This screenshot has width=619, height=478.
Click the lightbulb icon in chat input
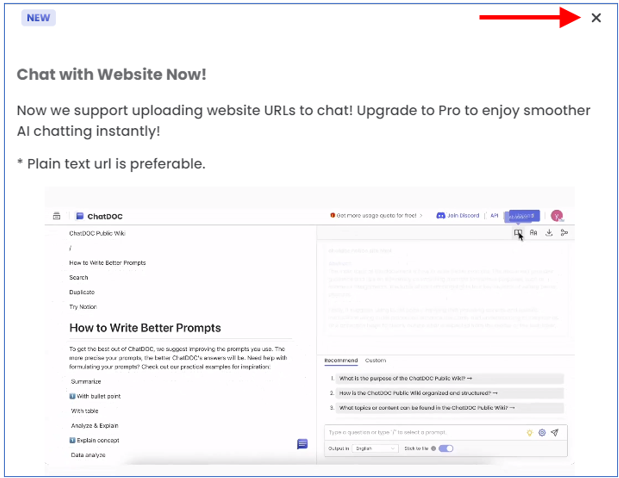coord(529,432)
